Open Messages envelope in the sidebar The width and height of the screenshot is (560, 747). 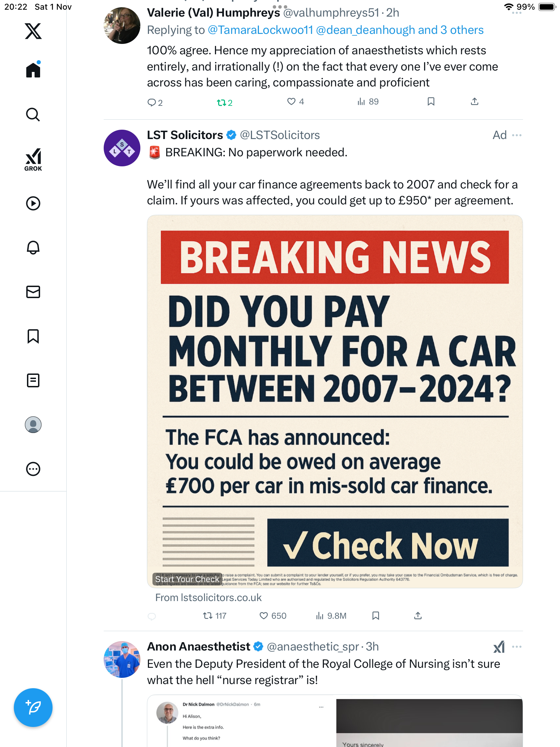point(33,292)
